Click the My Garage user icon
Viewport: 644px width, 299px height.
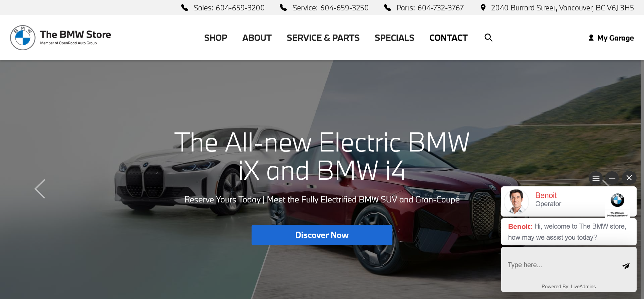click(x=591, y=38)
